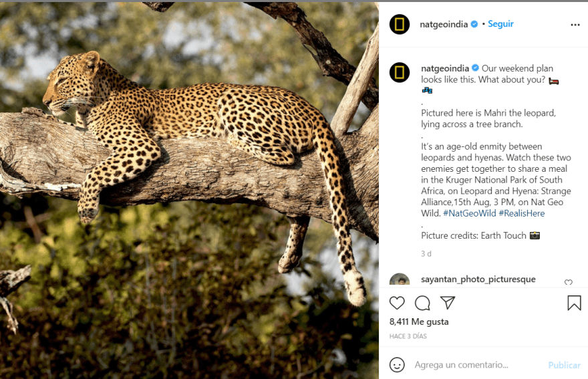Click the Seguir follow button

[500, 24]
